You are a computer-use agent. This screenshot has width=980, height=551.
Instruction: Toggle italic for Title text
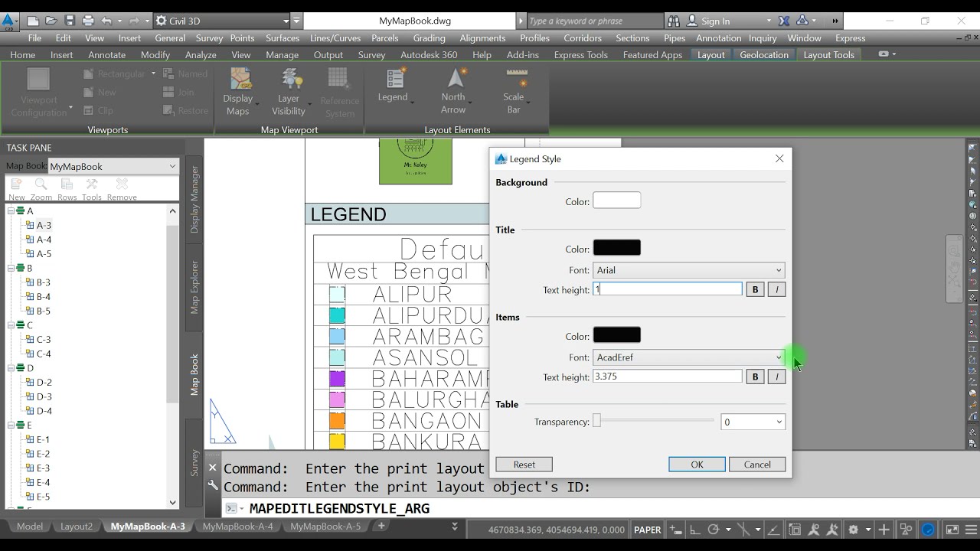pos(776,289)
